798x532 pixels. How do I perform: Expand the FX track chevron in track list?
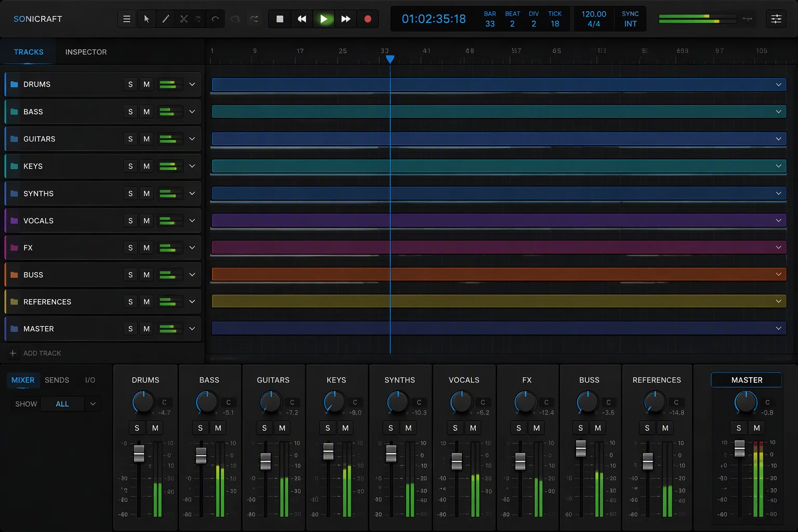(192, 248)
